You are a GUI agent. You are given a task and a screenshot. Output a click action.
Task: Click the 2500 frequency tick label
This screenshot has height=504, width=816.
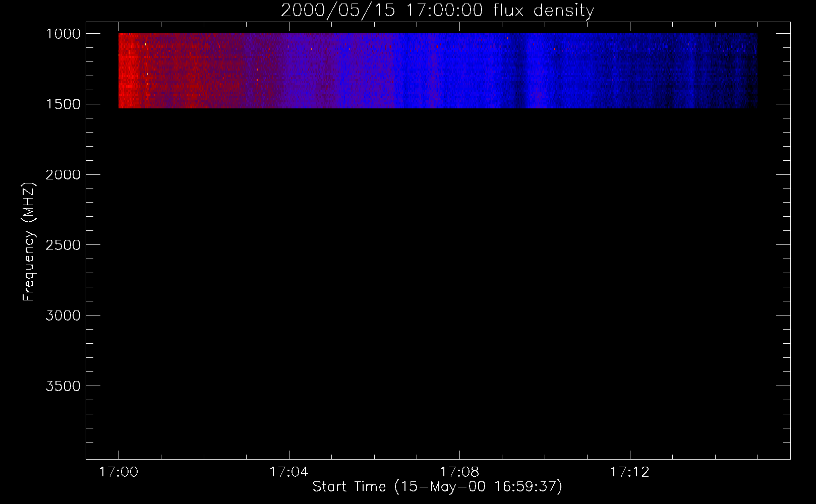point(63,245)
